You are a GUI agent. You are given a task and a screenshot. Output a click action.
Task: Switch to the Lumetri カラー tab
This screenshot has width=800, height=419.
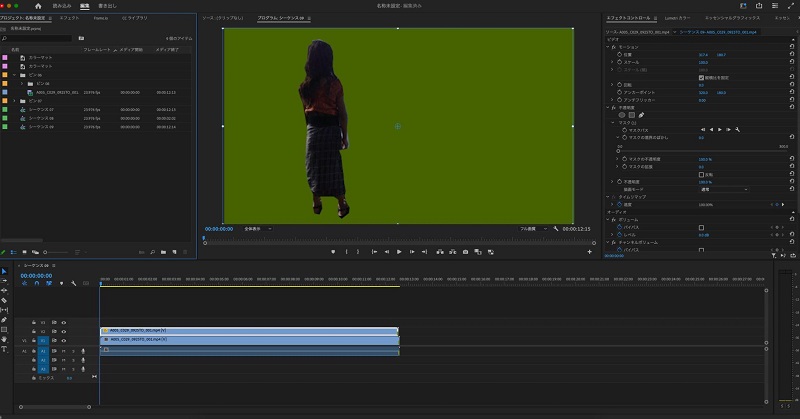point(677,18)
